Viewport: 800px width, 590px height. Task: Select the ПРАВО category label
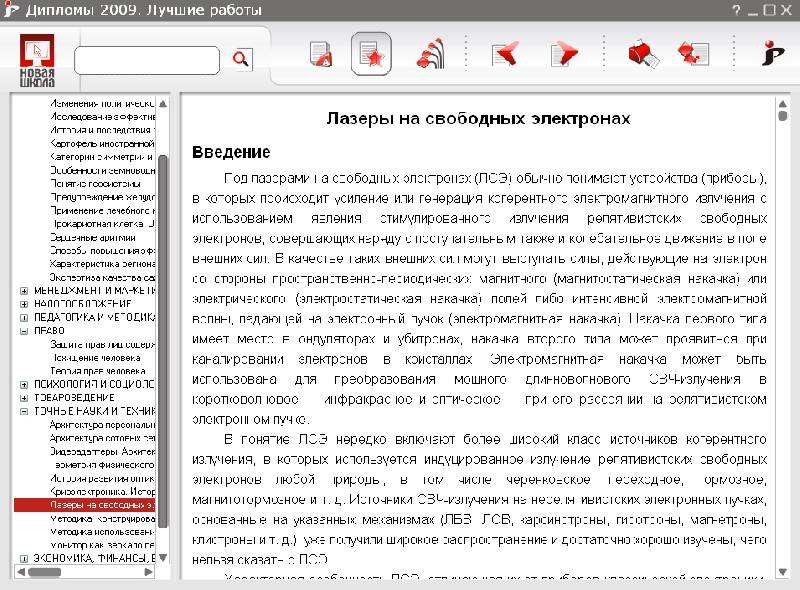click(49, 331)
